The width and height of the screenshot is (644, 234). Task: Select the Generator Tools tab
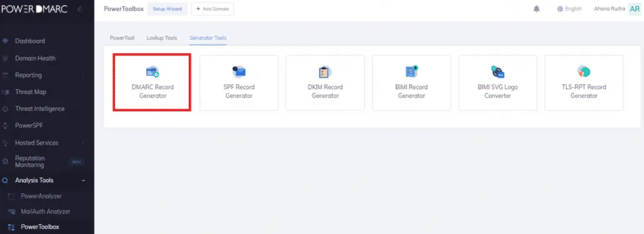[x=208, y=38]
